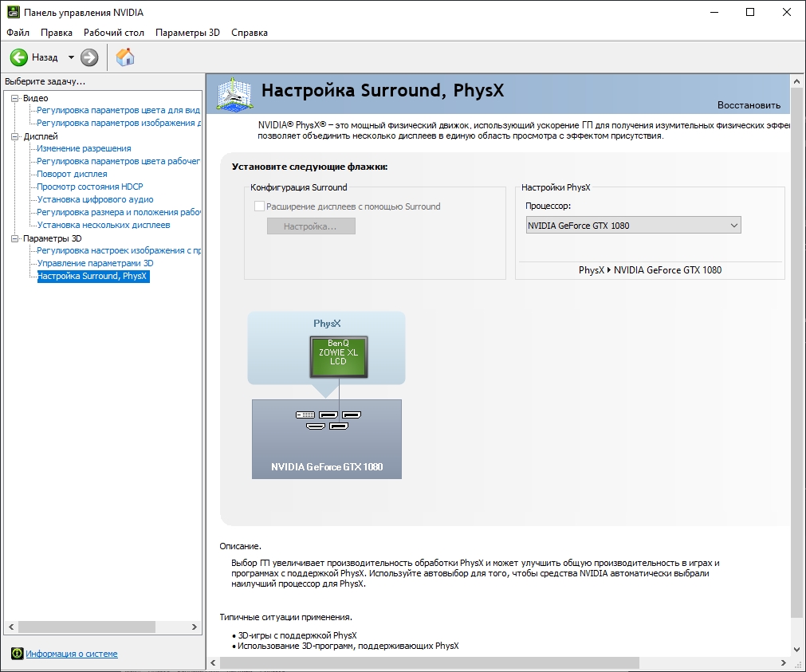This screenshot has width=806, height=672.
Task: Click the Конфигурация Surround group label
Action: point(299,187)
